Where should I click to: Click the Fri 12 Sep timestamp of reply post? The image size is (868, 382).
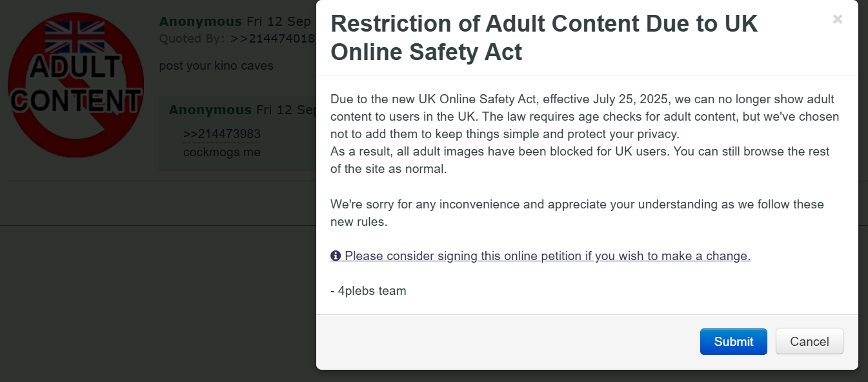point(286,110)
